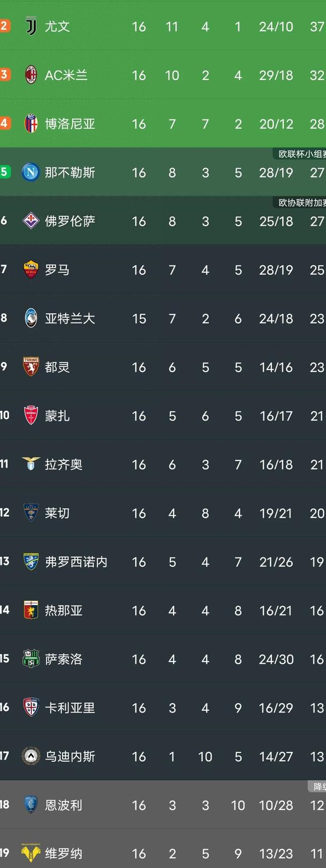Open the 维罗纳 team row
The image size is (326, 868).
point(163,849)
